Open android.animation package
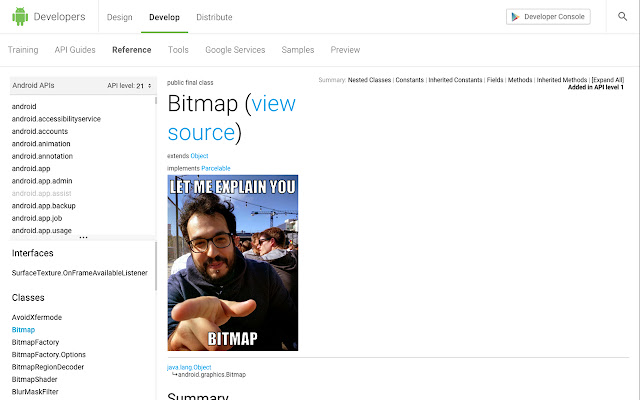 click(x=41, y=144)
